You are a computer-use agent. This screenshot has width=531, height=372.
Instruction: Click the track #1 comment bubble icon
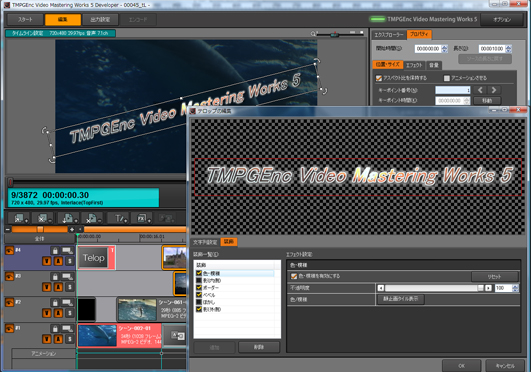67,328
